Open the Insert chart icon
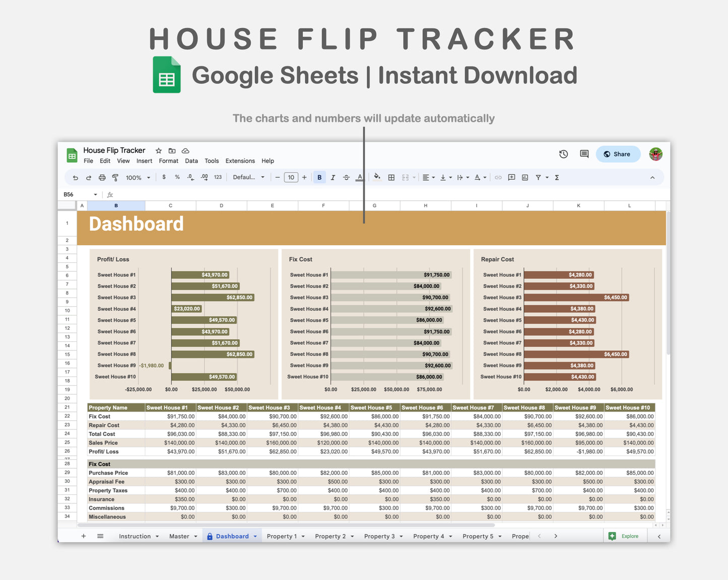Screen dimensions: 728x580 524,177
